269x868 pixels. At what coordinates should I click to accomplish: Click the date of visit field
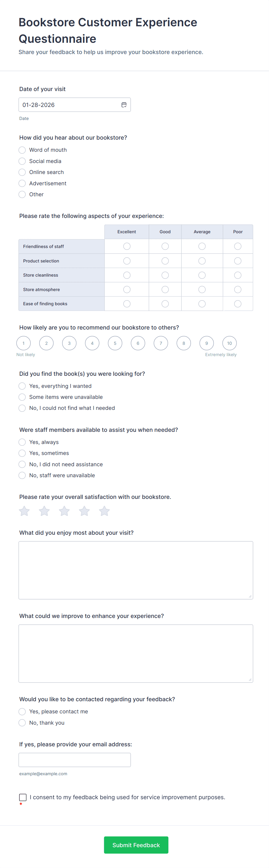tap(69, 105)
